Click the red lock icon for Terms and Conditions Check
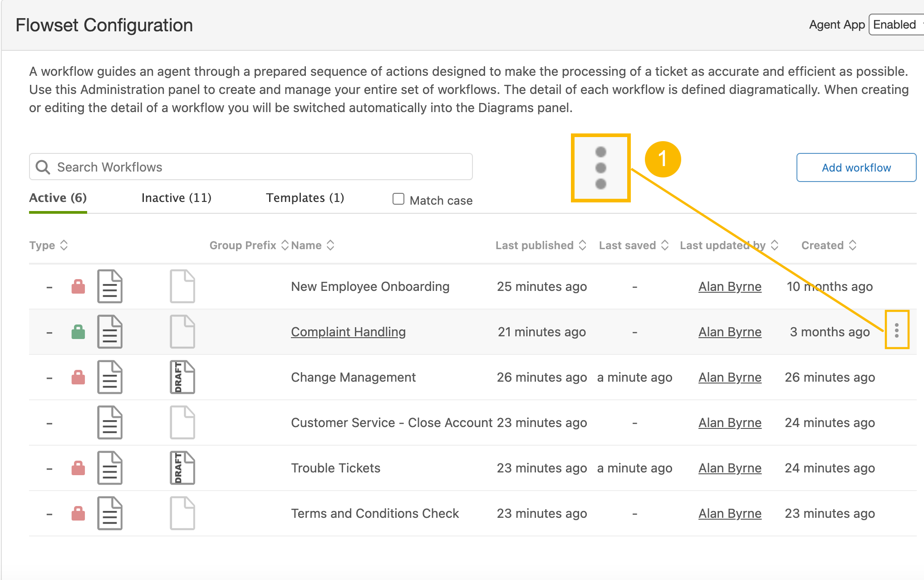 (x=79, y=514)
